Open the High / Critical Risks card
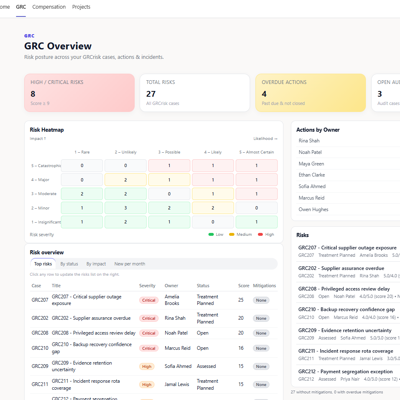Viewport: 400px width, 400px height. coord(79,93)
